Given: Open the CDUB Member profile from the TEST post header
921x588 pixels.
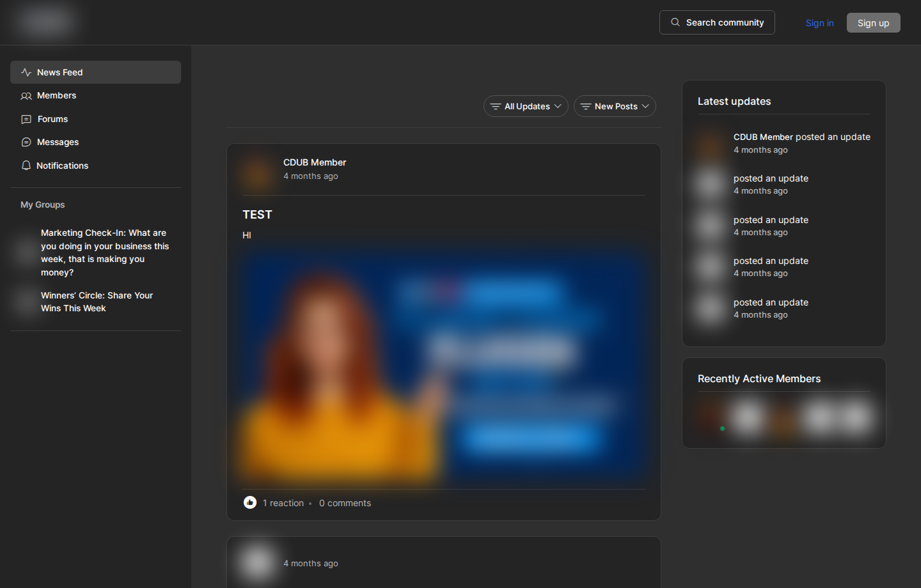Looking at the screenshot, I should coord(315,162).
